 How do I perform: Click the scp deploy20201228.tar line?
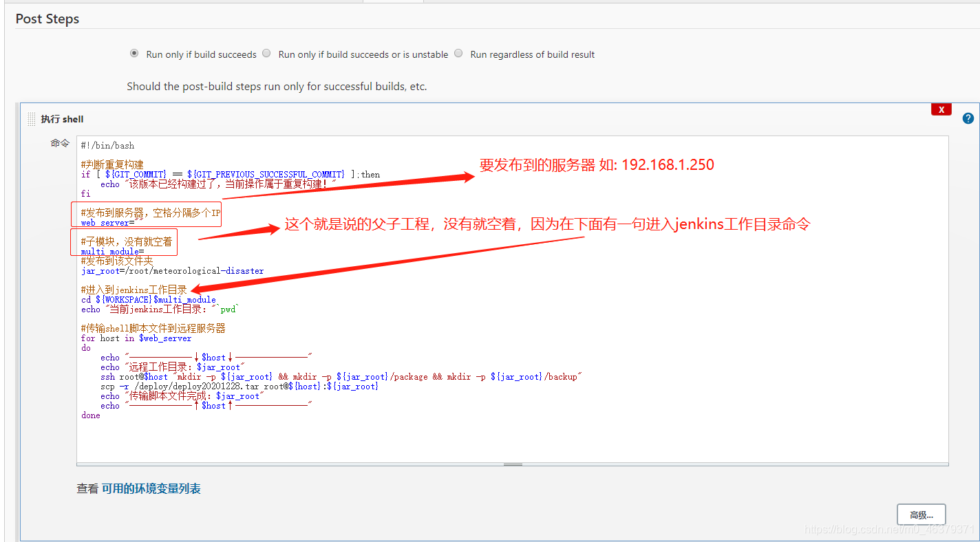click(239, 387)
